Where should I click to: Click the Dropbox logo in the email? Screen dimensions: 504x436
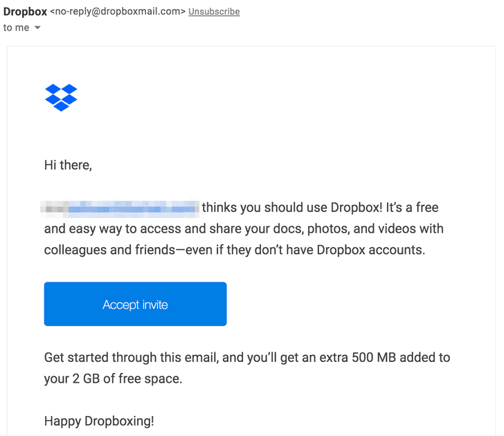61,97
